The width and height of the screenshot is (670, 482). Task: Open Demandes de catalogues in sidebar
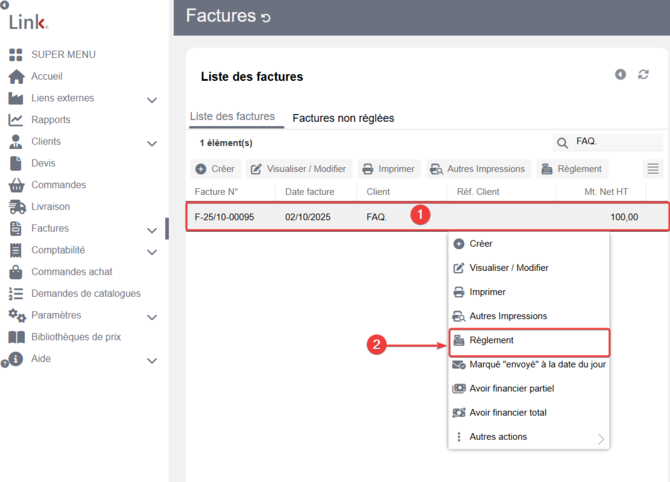pyautogui.click(x=86, y=294)
